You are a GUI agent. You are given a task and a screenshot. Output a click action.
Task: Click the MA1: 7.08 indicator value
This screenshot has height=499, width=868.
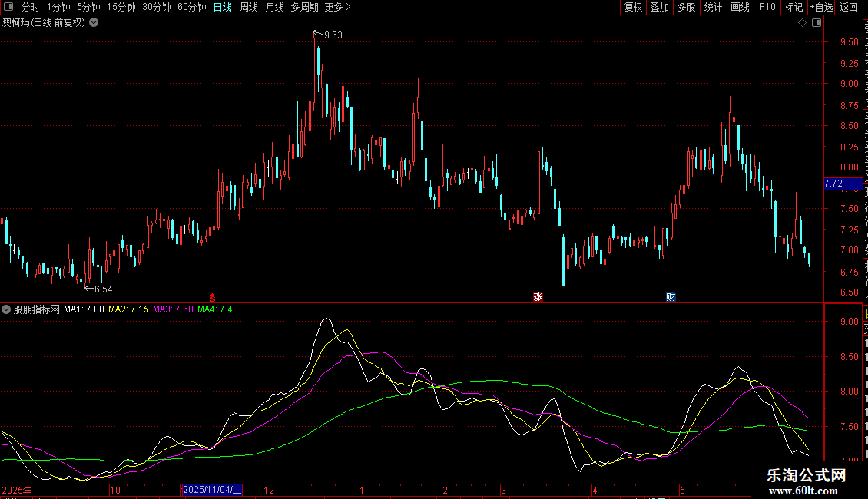pyautogui.click(x=84, y=309)
